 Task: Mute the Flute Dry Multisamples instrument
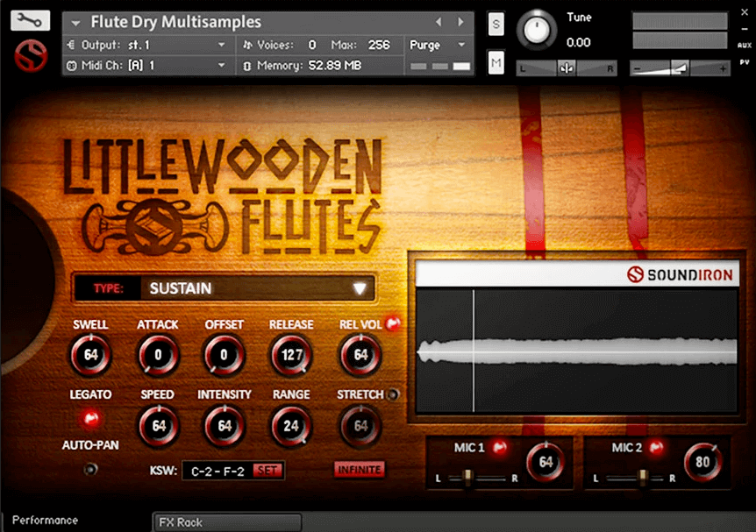pyautogui.click(x=496, y=63)
